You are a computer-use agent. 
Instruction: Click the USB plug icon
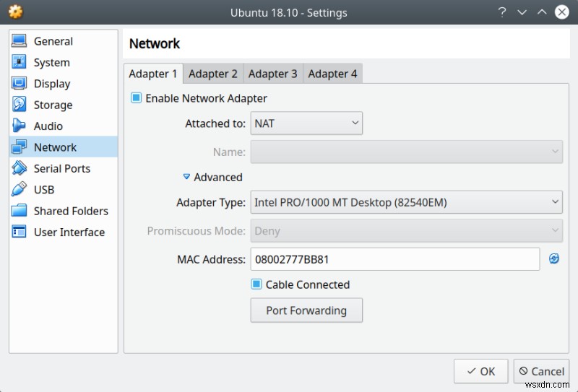pos(19,189)
